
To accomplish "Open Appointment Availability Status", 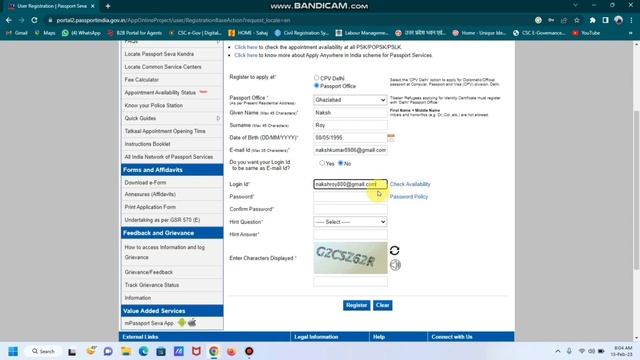I will 160,93.
